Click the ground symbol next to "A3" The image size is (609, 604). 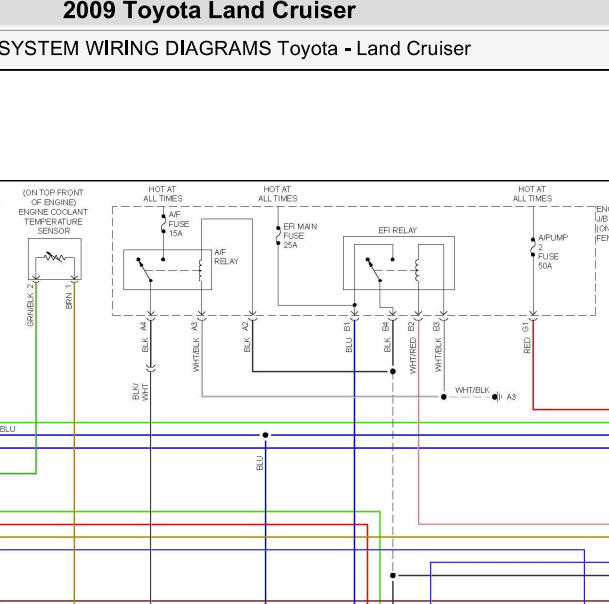[x=497, y=397]
